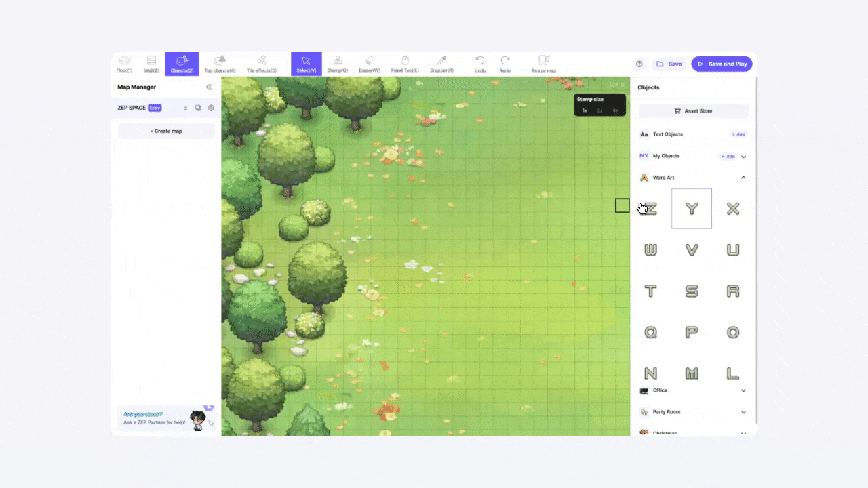Viewport: 868px width, 488px height.
Task: Undo the last action
Action: click(x=480, y=64)
